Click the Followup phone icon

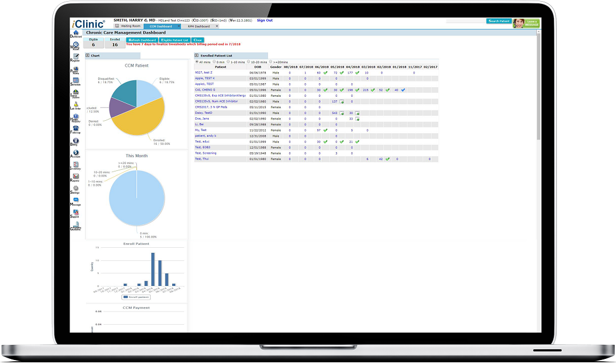tap(76, 129)
